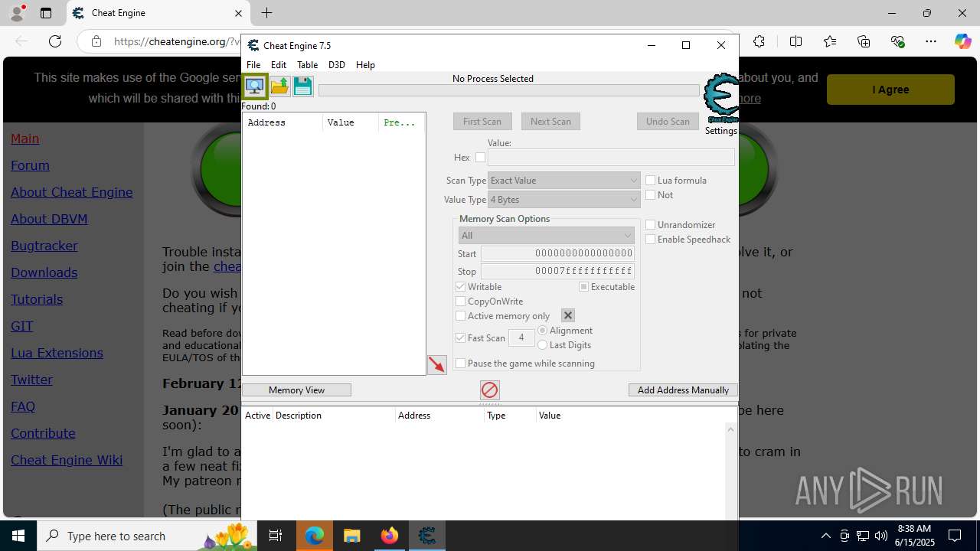The image size is (980, 551).
Task: Open the File menu
Action: pyautogui.click(x=253, y=65)
